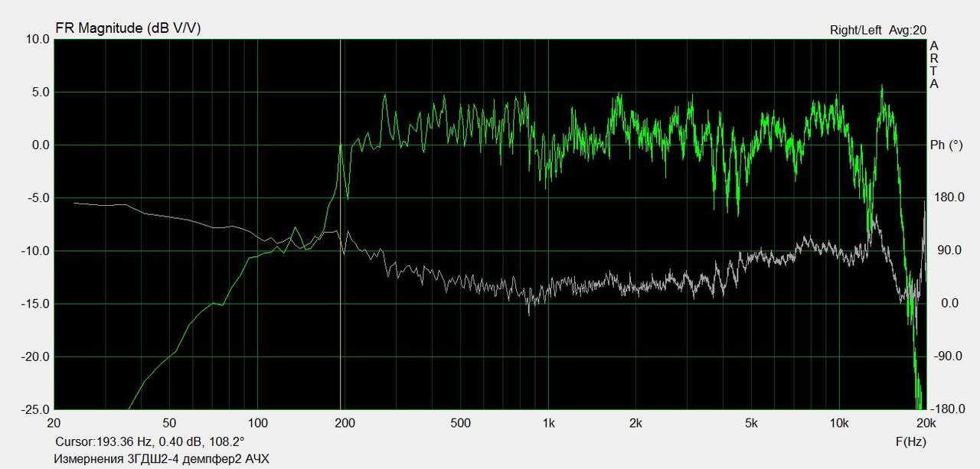Select the "5k" frequency axis tick label
Screen dimensions: 980x469
point(751,423)
